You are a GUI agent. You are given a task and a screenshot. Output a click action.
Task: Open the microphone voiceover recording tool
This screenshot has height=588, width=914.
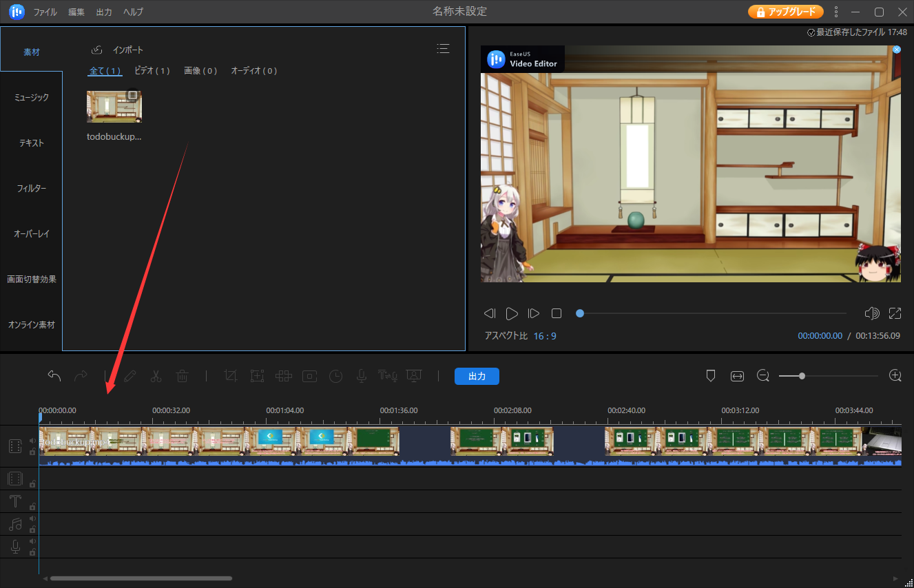pos(361,376)
